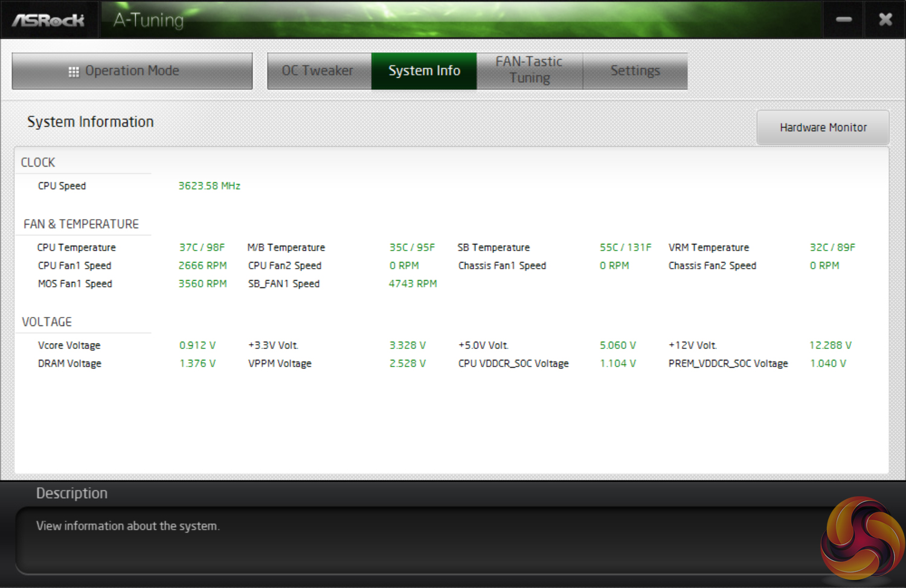Click the CLOCK section heading
This screenshot has width=906, height=588.
(x=38, y=162)
